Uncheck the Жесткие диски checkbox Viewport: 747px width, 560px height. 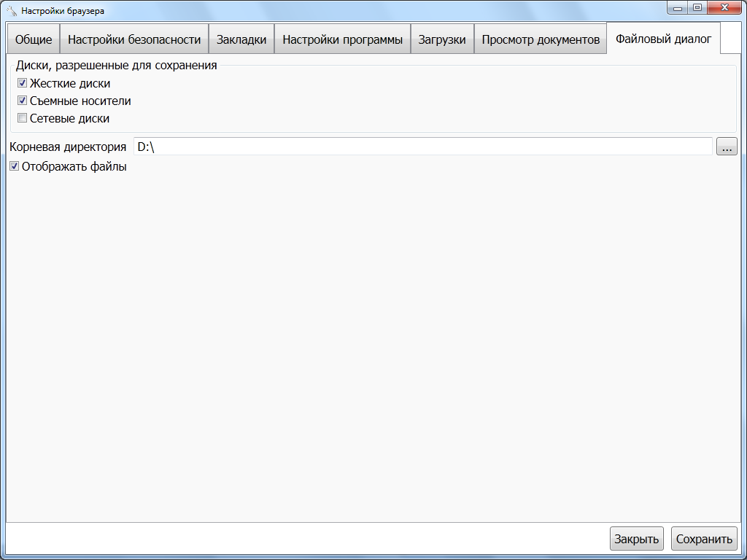tap(23, 83)
